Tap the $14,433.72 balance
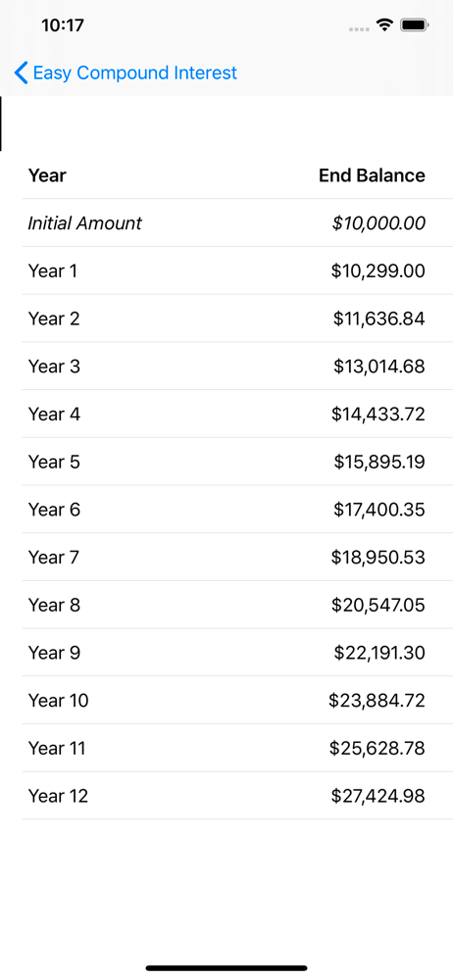The height and width of the screenshot is (980, 453). click(x=377, y=414)
